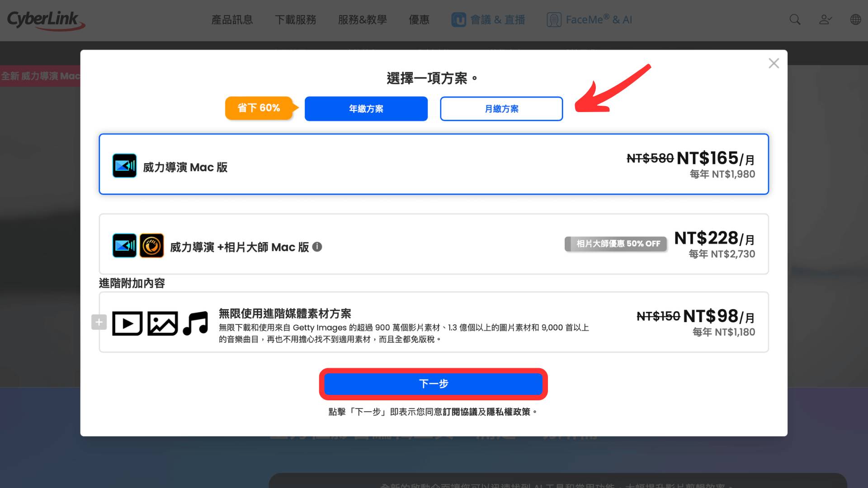868x488 pixels.
Task: Click the 下一步 button
Action: pos(434,384)
